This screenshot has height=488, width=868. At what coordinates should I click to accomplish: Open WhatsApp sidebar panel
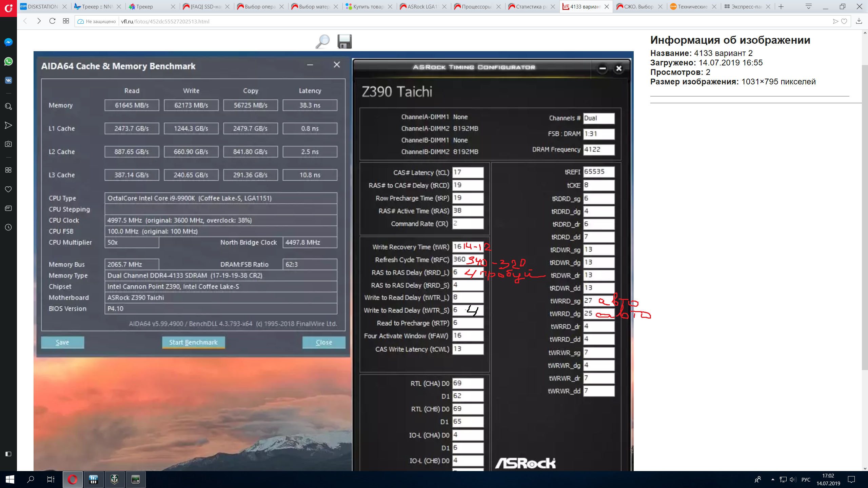coord(8,61)
